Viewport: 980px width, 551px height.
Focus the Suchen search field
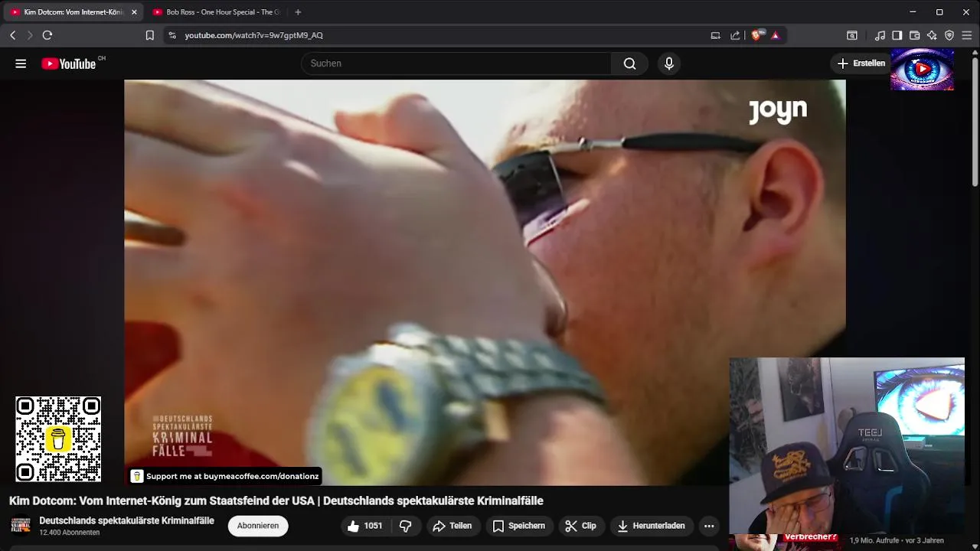click(456, 64)
